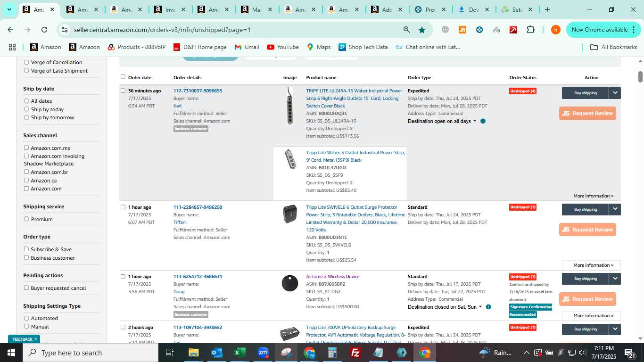Open a new browser tab with plus
This screenshot has width=644, height=362.
pyautogui.click(x=547, y=9)
